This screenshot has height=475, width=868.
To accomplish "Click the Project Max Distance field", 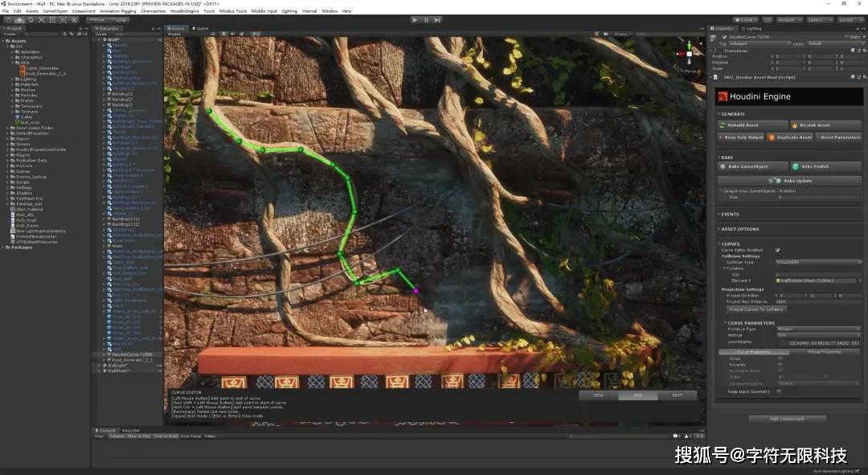I will pos(817,301).
